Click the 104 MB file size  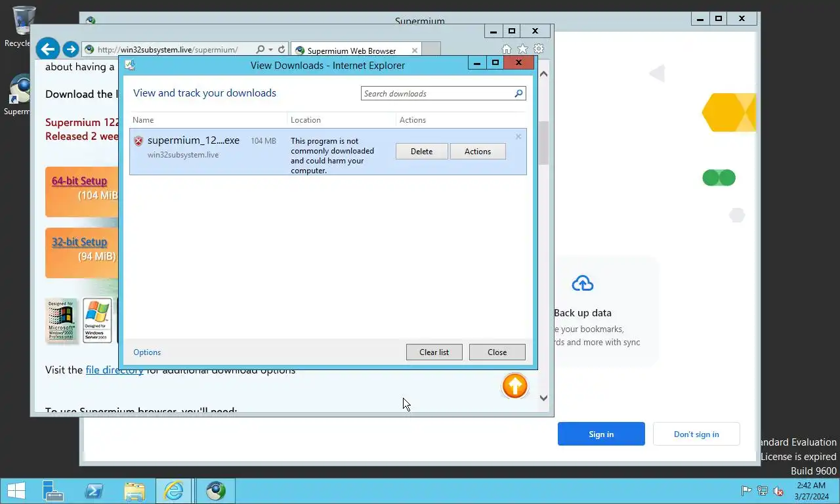point(263,141)
